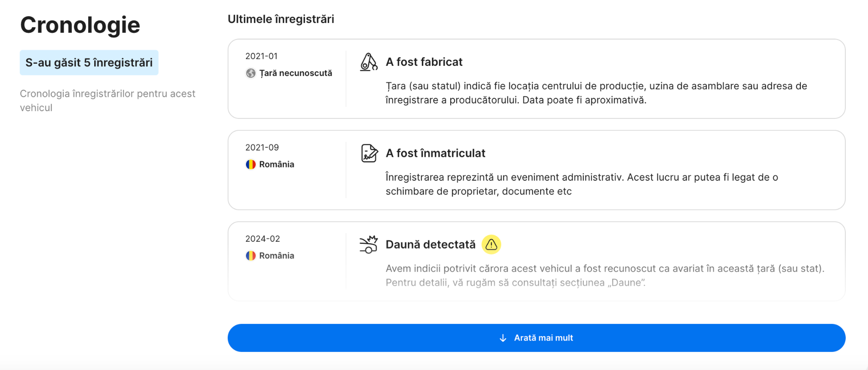Click the Cronologia înregistrărilor pentru acest vehicul description
Screen dimensions: 868x370
pyautogui.click(x=108, y=101)
